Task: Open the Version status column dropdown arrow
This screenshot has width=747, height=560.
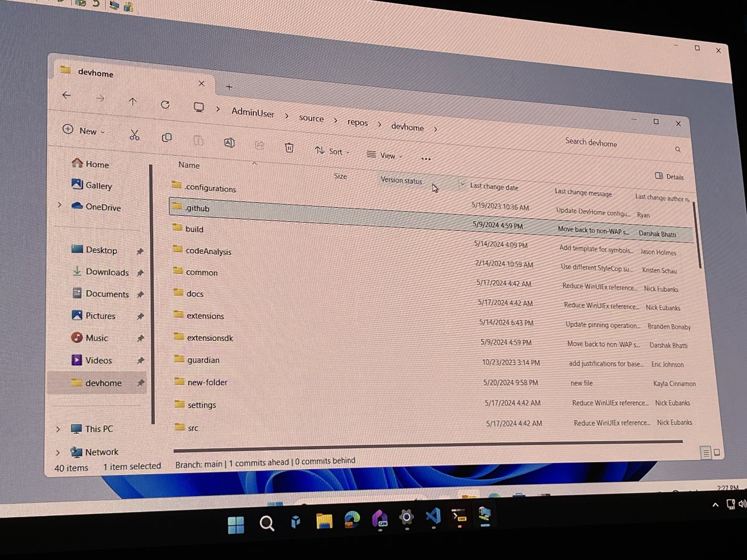Action: [462, 184]
